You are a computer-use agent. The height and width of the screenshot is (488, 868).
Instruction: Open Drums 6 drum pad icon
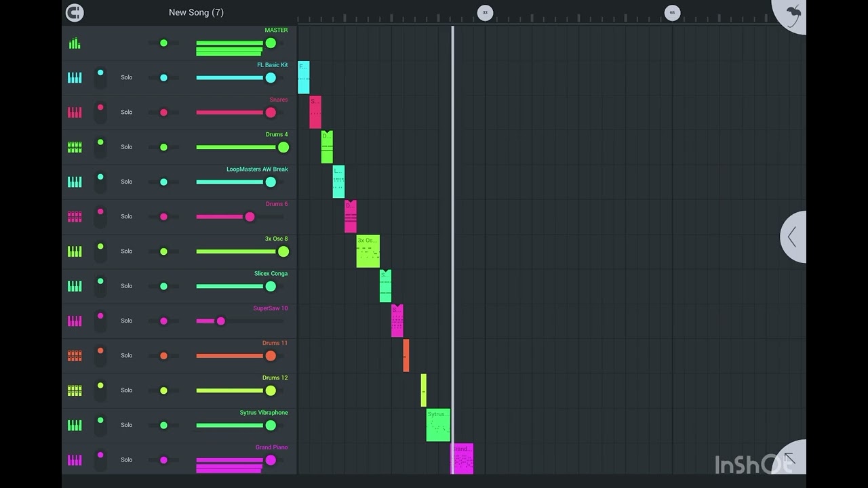[x=75, y=217]
